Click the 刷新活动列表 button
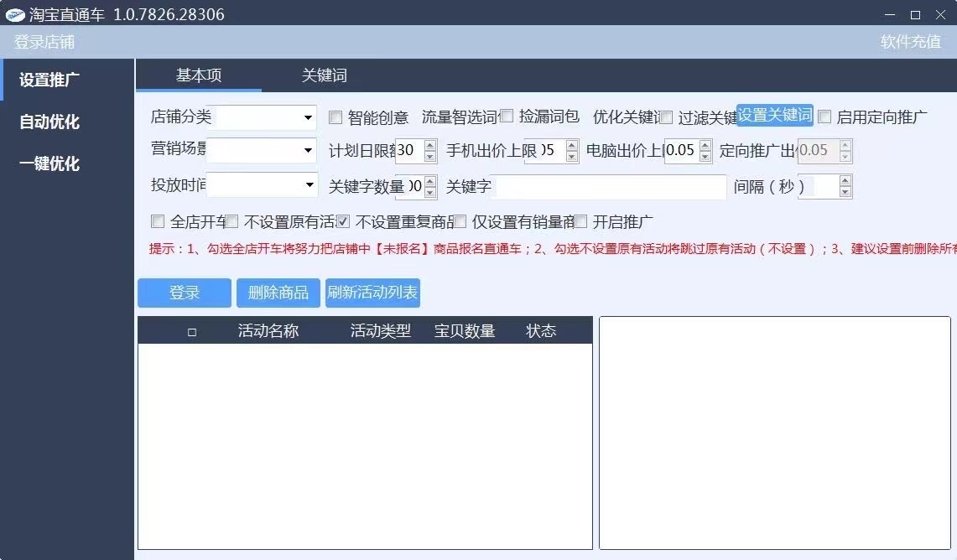This screenshot has width=957, height=560. 372,293
